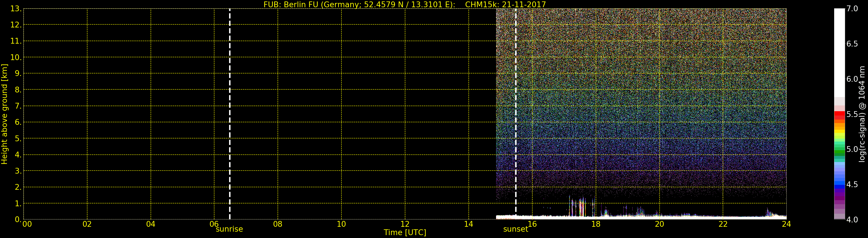Viewport: 868px width, 238px height.
Task: Select the '20' time axis tick label
Action: pos(659,224)
